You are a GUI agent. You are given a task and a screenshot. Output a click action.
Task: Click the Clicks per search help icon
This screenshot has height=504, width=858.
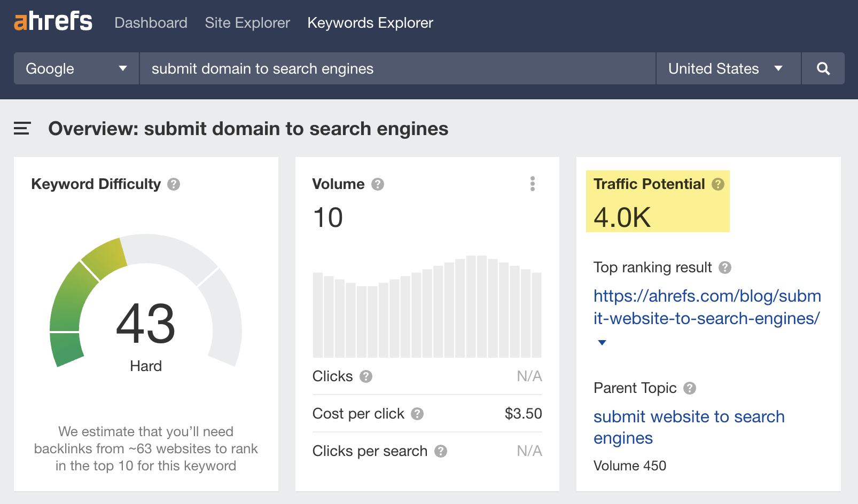[x=441, y=451]
